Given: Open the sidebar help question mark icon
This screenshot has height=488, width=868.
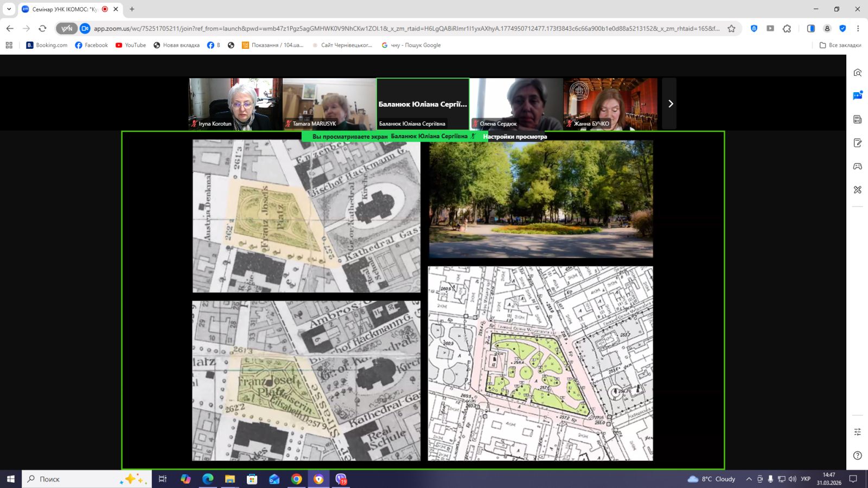Looking at the screenshot, I should pyautogui.click(x=857, y=455).
